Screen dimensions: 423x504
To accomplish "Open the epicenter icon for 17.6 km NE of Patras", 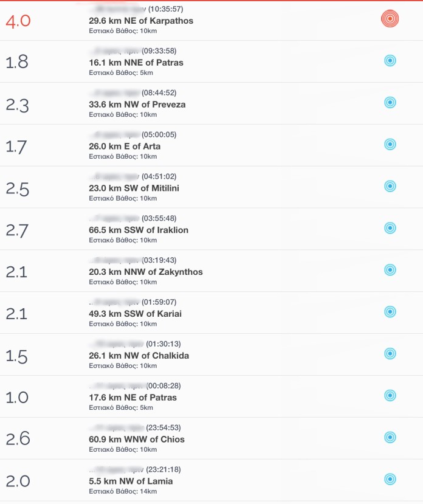I will pos(390,395).
